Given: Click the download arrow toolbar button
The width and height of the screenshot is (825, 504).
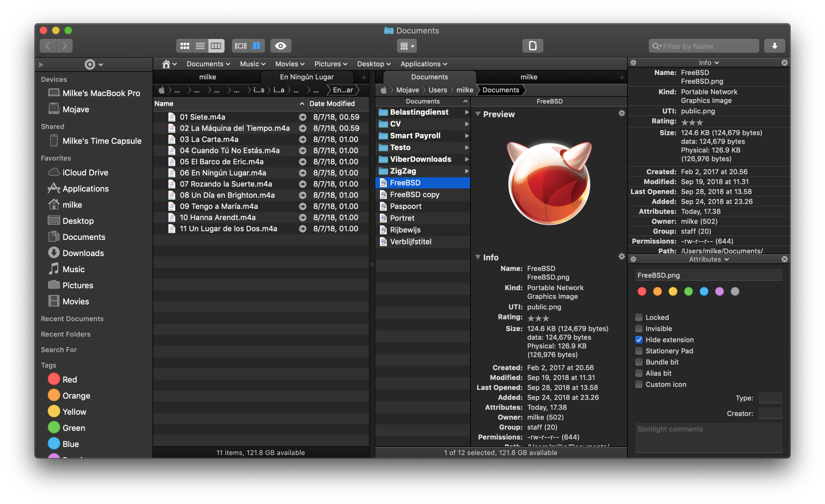Looking at the screenshot, I should 774,46.
